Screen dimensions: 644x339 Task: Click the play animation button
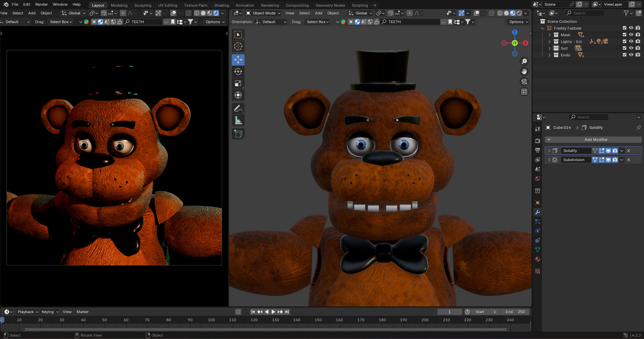click(273, 312)
